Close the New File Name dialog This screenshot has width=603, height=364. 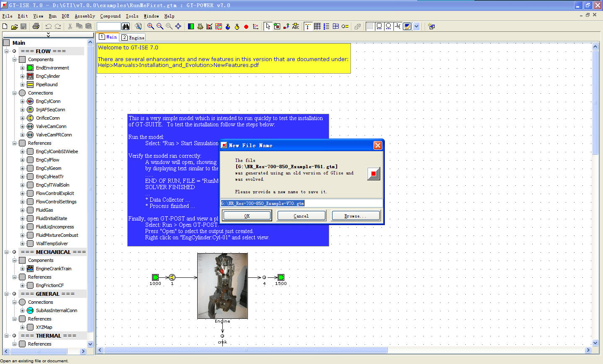click(378, 145)
